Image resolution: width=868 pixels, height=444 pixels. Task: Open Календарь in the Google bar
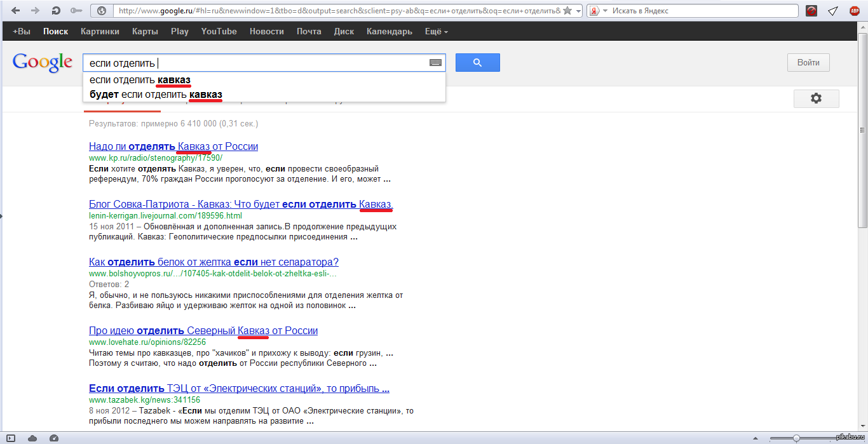pos(390,32)
